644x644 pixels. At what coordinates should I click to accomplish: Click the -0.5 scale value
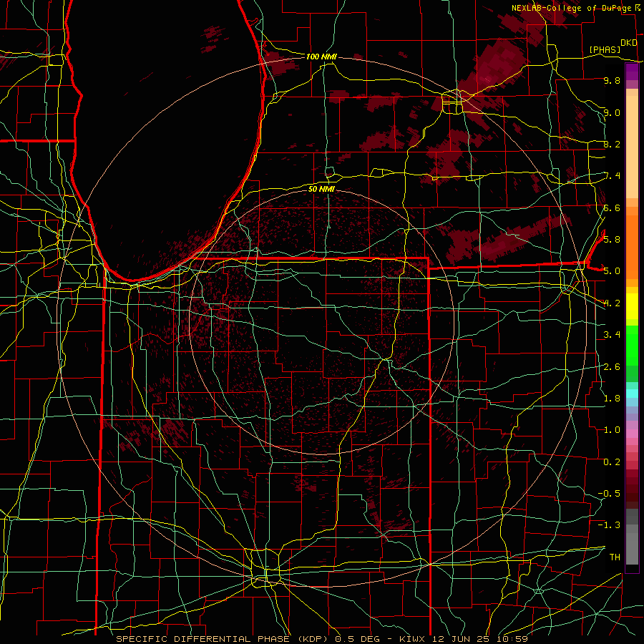pos(609,494)
